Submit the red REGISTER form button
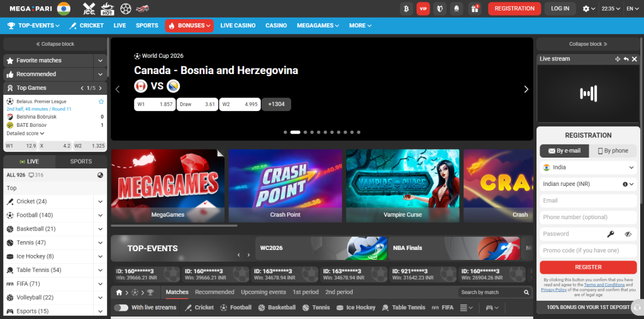 588,268
